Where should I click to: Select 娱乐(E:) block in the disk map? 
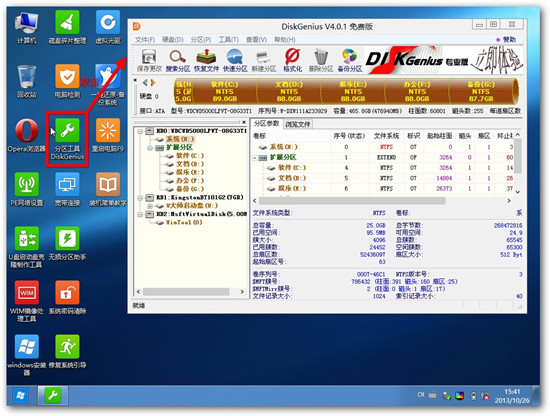click(x=353, y=91)
